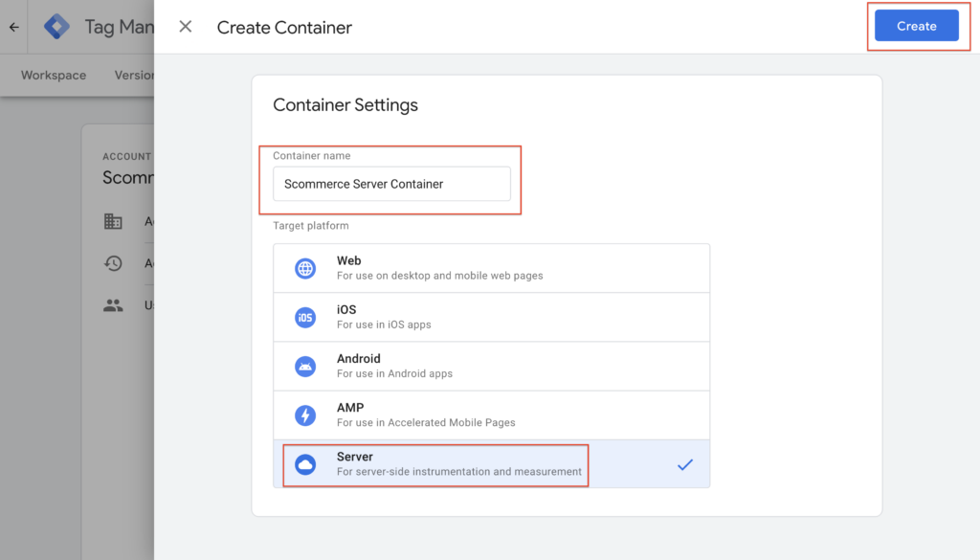Select the Server target platform row
This screenshot has height=560, width=980.
click(491, 464)
